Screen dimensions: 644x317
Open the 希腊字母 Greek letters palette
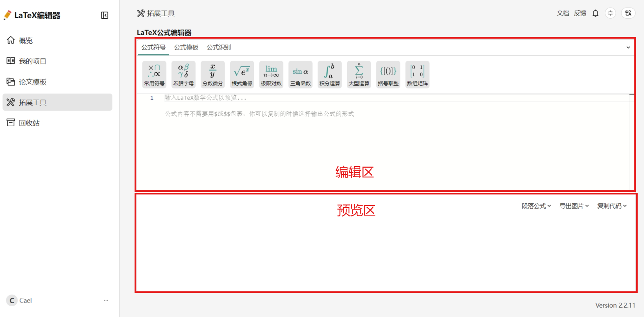(183, 74)
